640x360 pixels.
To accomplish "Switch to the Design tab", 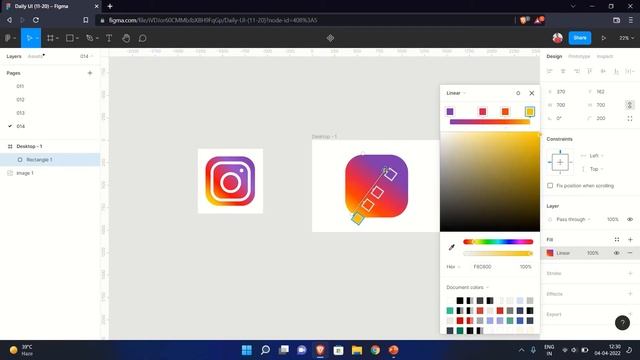I will [x=554, y=56].
